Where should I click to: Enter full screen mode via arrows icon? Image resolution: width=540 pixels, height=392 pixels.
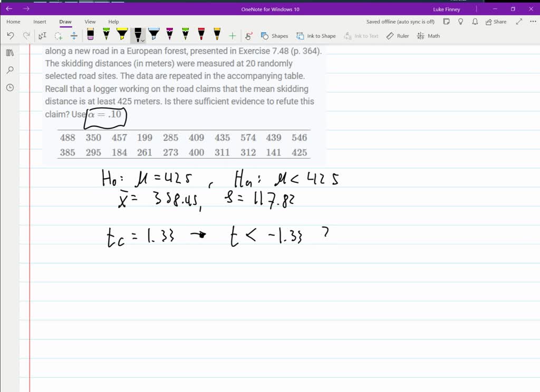tap(519, 22)
